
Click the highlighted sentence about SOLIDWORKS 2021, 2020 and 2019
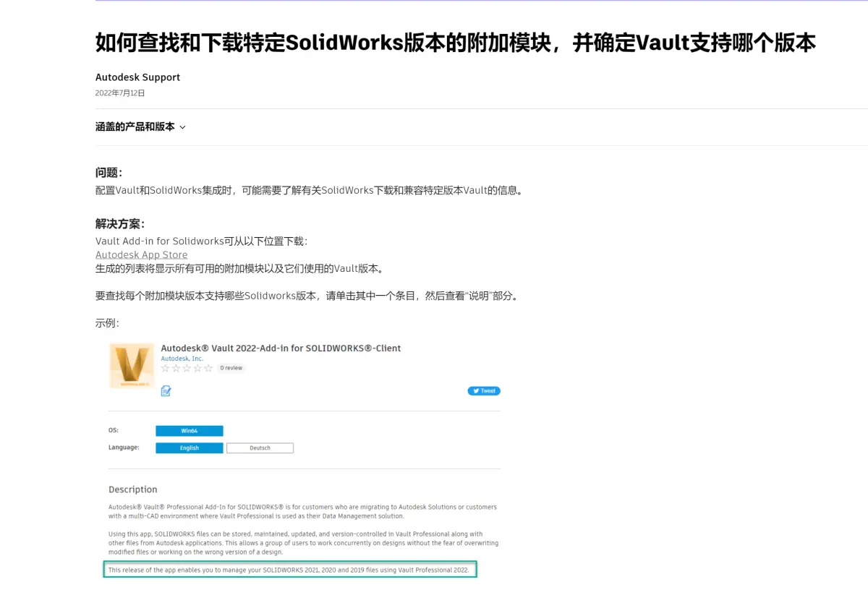pyautogui.click(x=290, y=570)
